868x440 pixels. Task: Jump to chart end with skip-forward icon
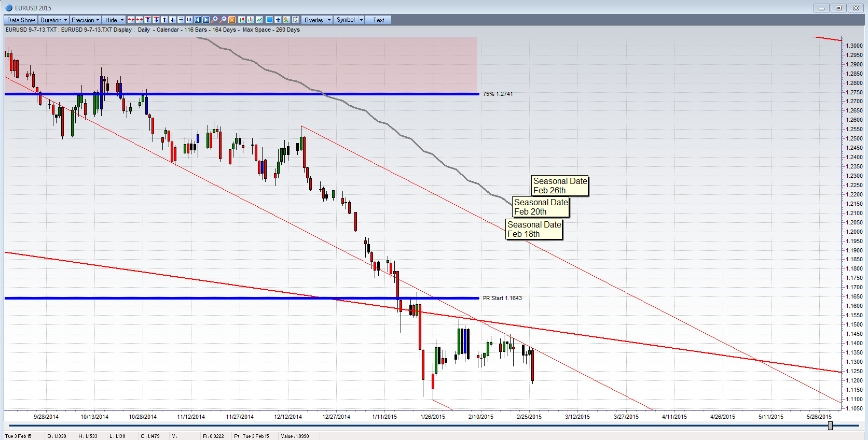pos(206,20)
